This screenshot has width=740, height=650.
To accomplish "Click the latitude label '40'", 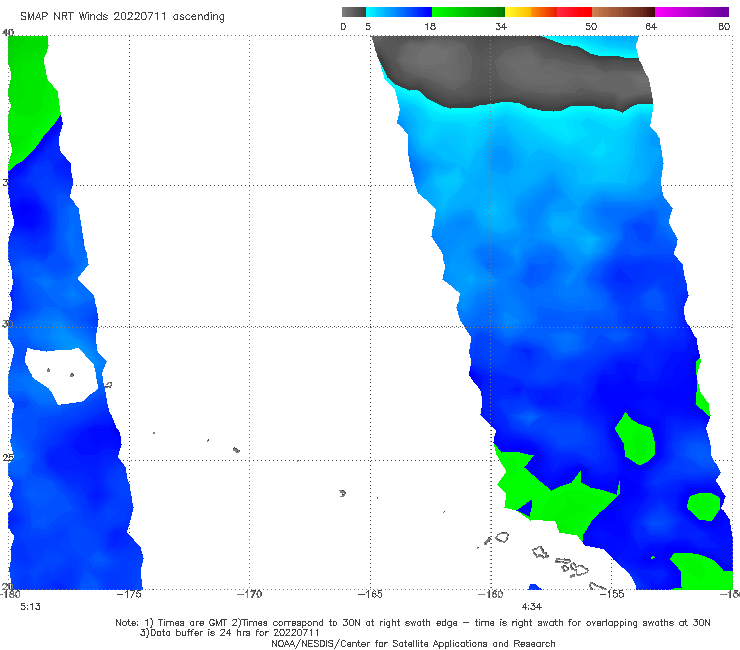I will click(x=8, y=32).
